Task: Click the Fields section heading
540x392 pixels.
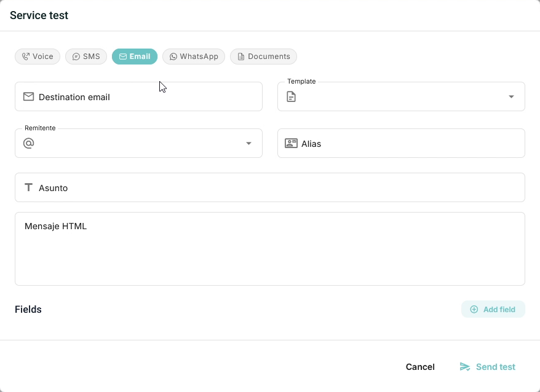Action: pyautogui.click(x=28, y=310)
